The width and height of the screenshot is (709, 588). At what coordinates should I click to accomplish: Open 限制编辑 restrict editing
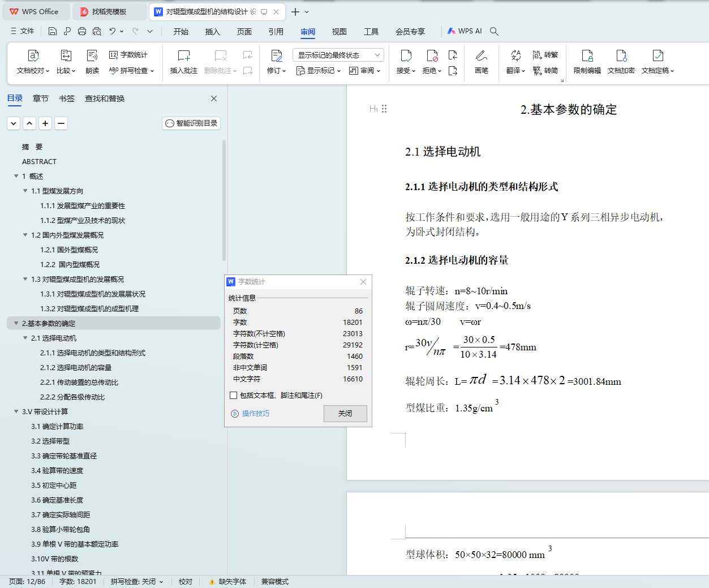(587, 62)
